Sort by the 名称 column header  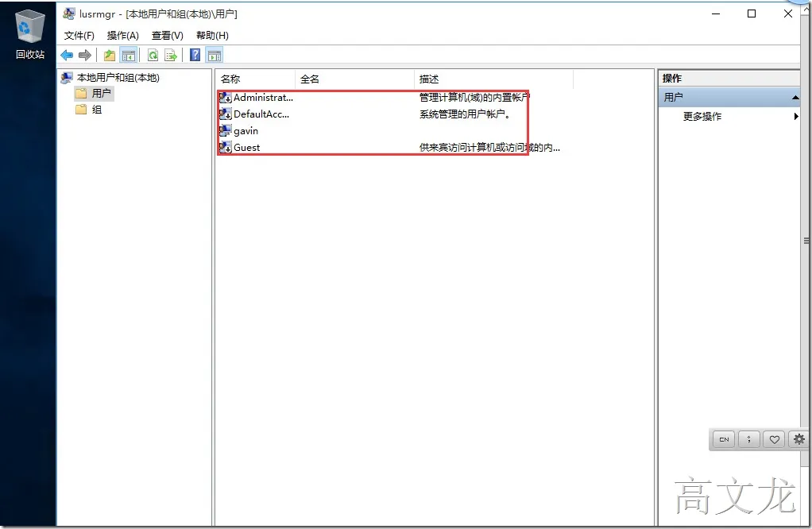(255, 79)
